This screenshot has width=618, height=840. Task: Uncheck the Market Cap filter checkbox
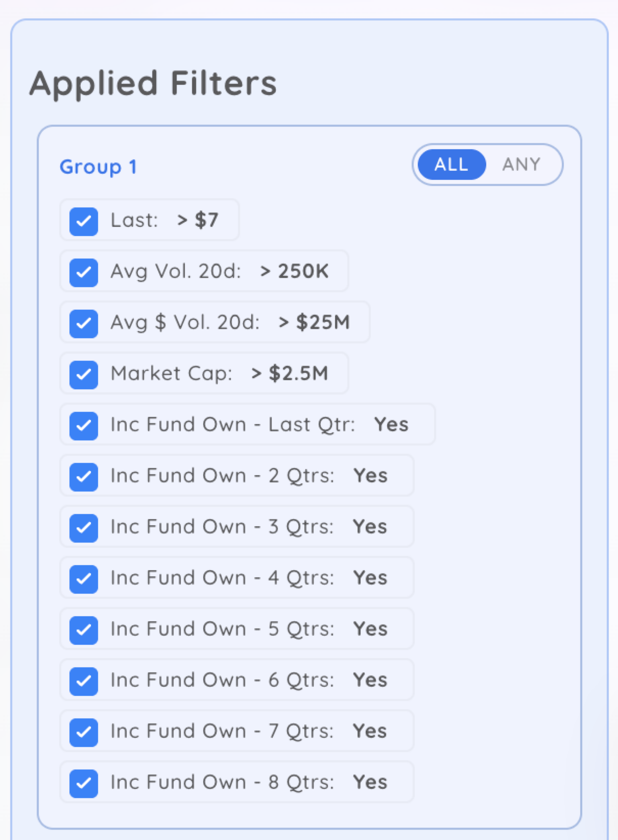pyautogui.click(x=84, y=375)
